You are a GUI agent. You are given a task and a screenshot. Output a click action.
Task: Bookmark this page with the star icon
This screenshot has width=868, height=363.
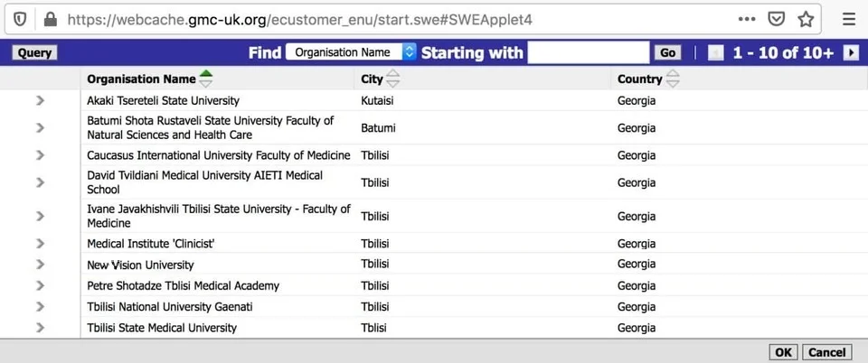pos(806,19)
